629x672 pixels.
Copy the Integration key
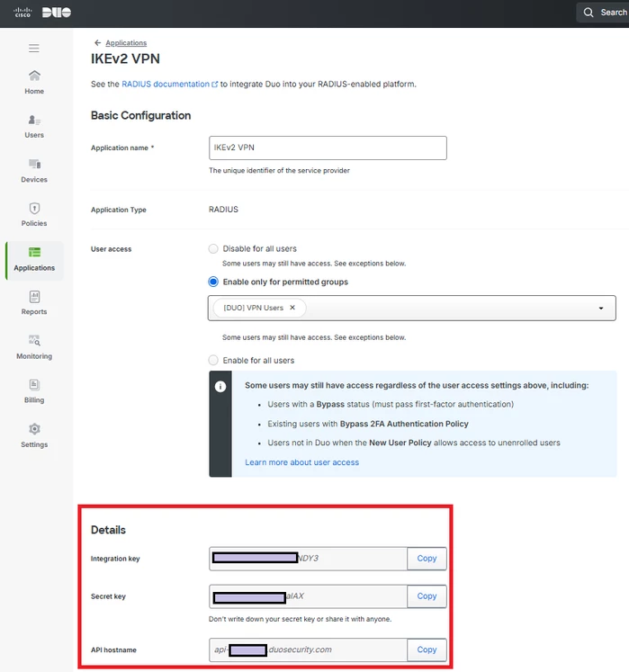click(x=427, y=559)
